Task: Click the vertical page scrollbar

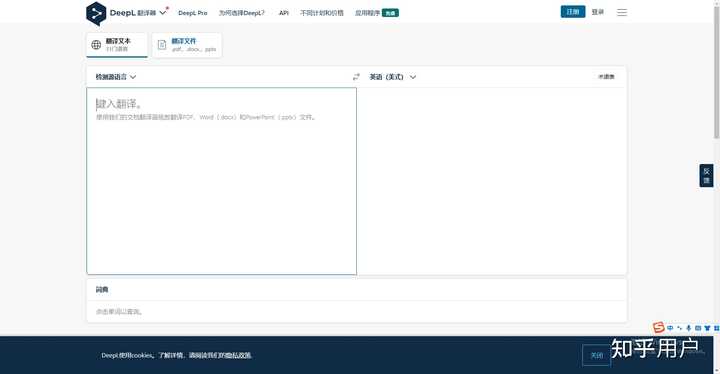Action: click(716, 69)
